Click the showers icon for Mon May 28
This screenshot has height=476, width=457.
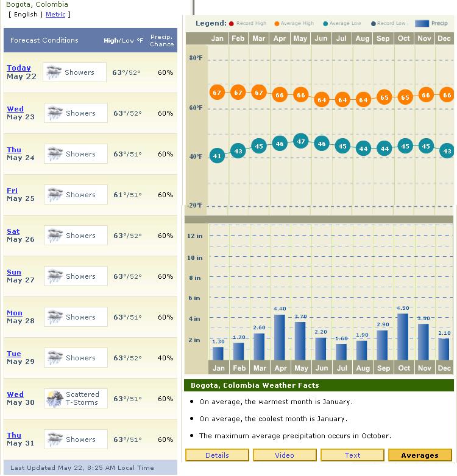(x=55, y=317)
